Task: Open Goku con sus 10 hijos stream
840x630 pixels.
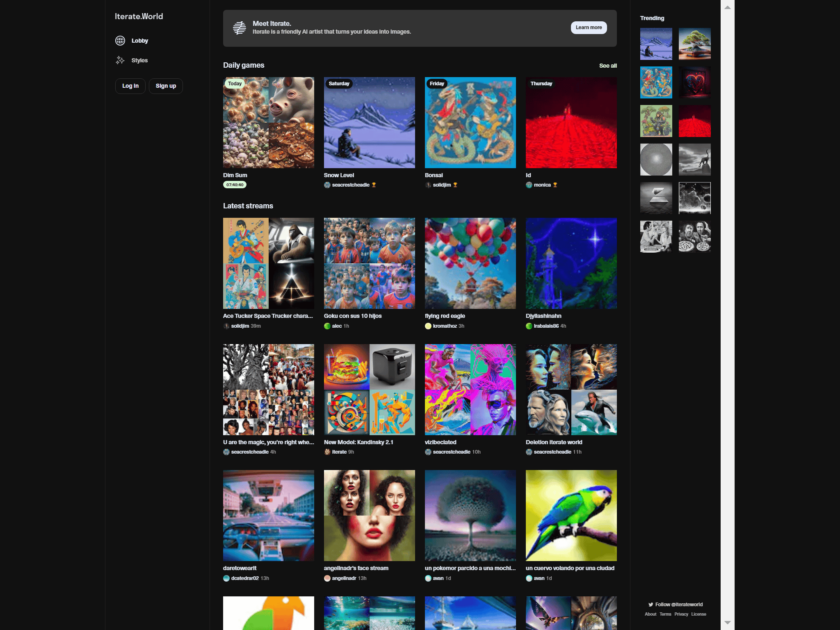Action: (370, 263)
